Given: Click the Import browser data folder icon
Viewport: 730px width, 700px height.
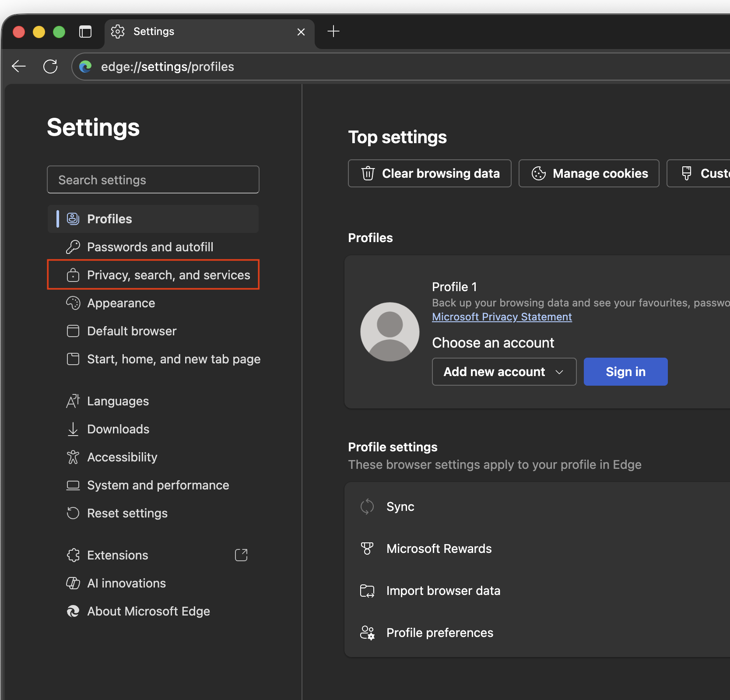Looking at the screenshot, I should click(367, 591).
